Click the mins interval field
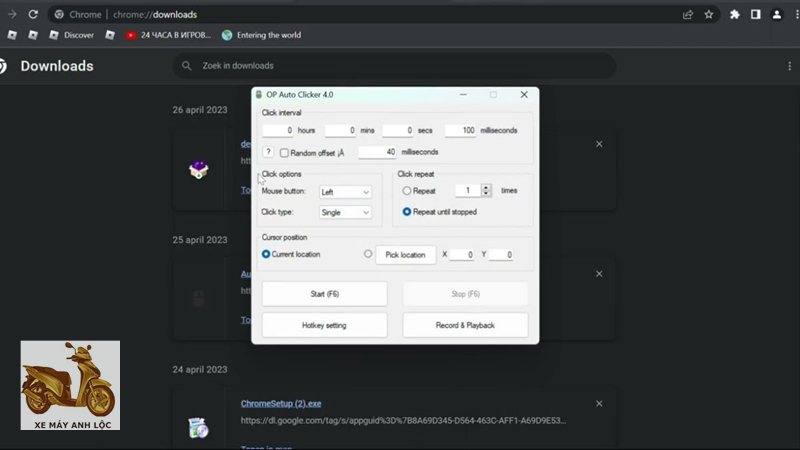This screenshot has height=450, width=800. point(340,131)
